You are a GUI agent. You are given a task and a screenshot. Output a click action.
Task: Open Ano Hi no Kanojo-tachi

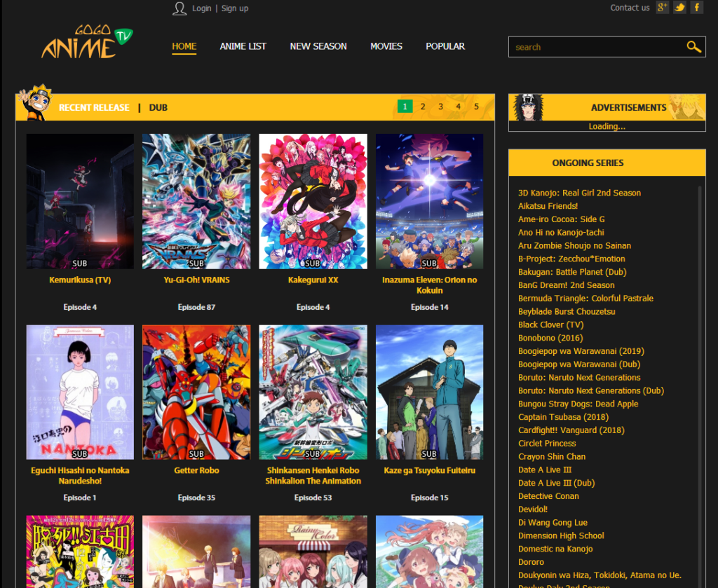tap(561, 233)
